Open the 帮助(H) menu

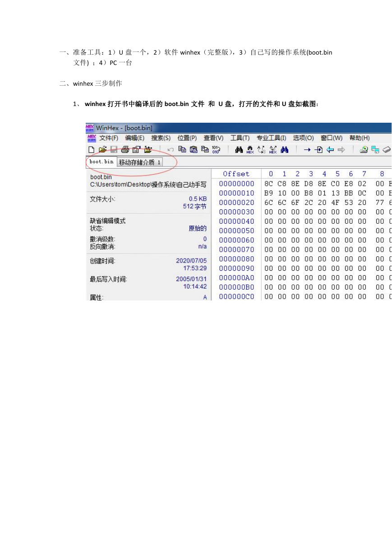click(x=360, y=138)
